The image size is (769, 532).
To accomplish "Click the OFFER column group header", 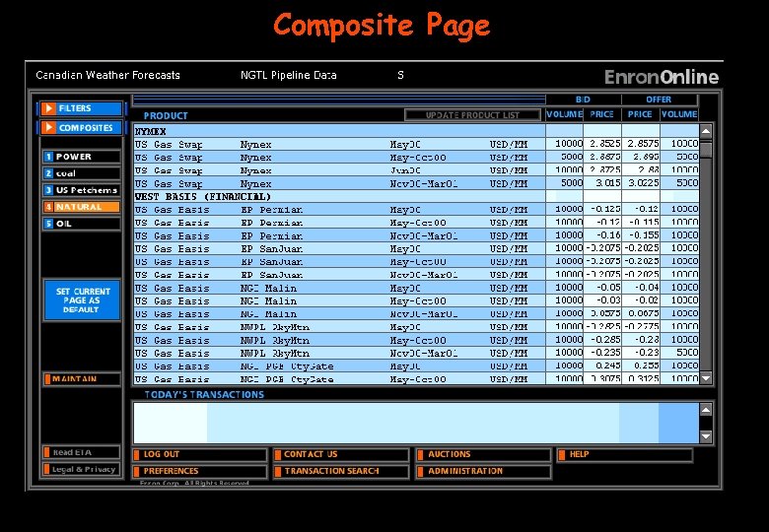I will (x=660, y=100).
